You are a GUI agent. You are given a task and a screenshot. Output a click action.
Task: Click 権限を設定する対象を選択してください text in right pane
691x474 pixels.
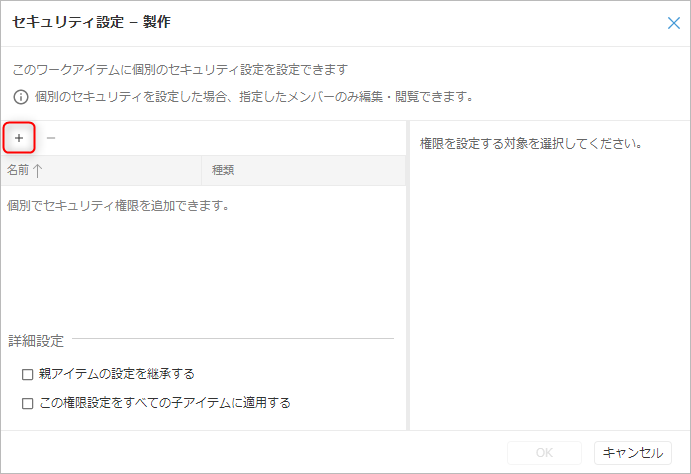coord(530,144)
